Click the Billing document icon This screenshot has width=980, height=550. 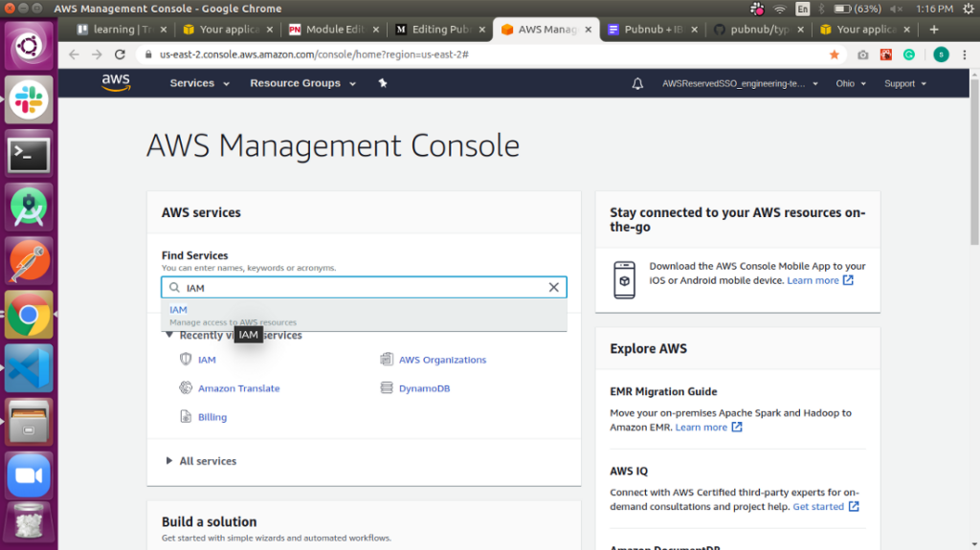pos(186,416)
